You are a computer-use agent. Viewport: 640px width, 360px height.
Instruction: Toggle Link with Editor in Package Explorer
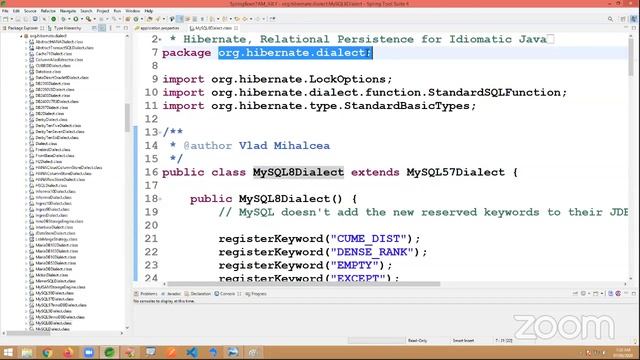(102, 28)
